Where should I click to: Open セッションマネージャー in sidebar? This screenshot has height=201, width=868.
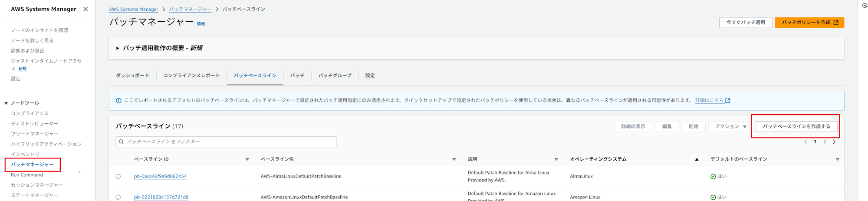[x=37, y=185]
